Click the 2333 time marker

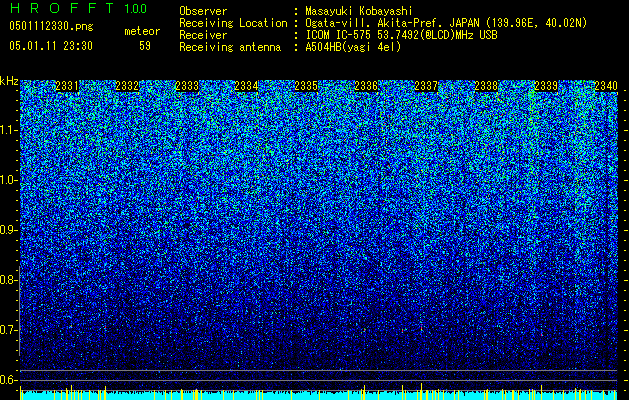pos(187,86)
